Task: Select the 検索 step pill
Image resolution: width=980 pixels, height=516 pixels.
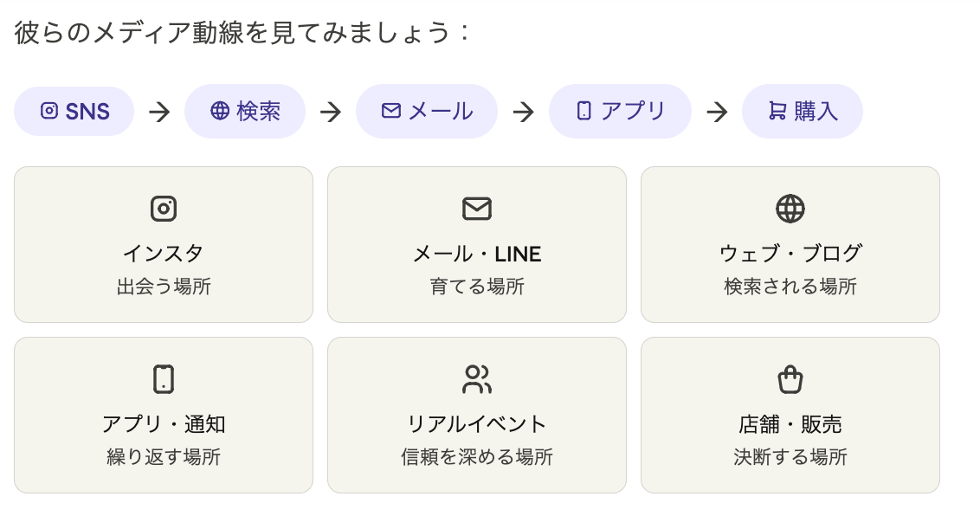Action: coord(245,111)
